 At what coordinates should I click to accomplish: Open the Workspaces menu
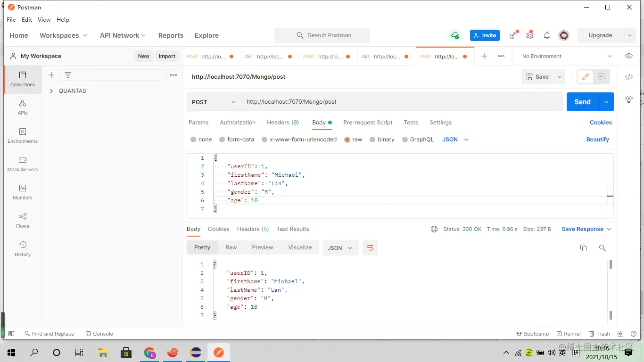[63, 35]
